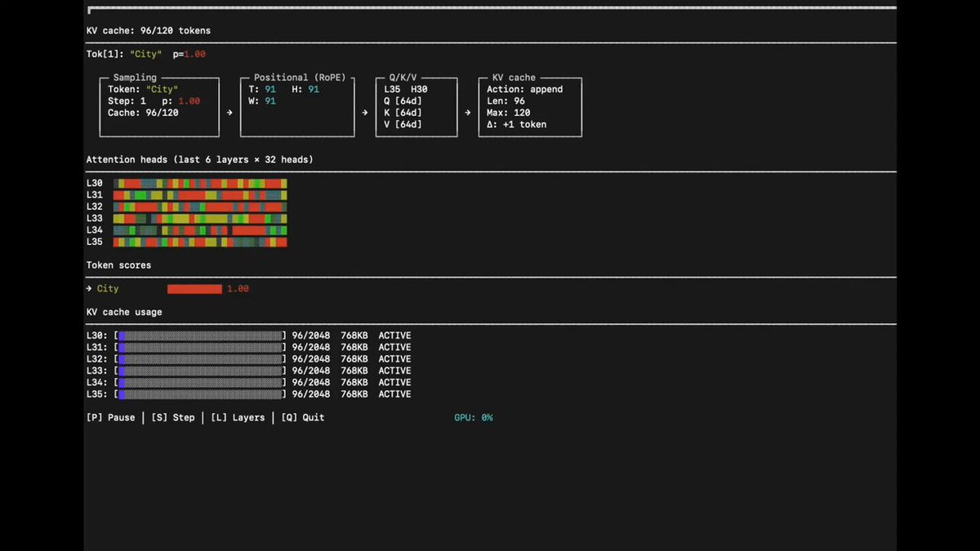The width and height of the screenshot is (980, 551).
Task: Click the 768KB value on the L32 row
Action: tap(354, 359)
